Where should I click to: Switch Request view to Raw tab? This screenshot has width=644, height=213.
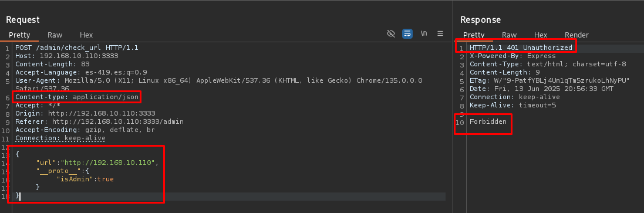tap(55, 35)
